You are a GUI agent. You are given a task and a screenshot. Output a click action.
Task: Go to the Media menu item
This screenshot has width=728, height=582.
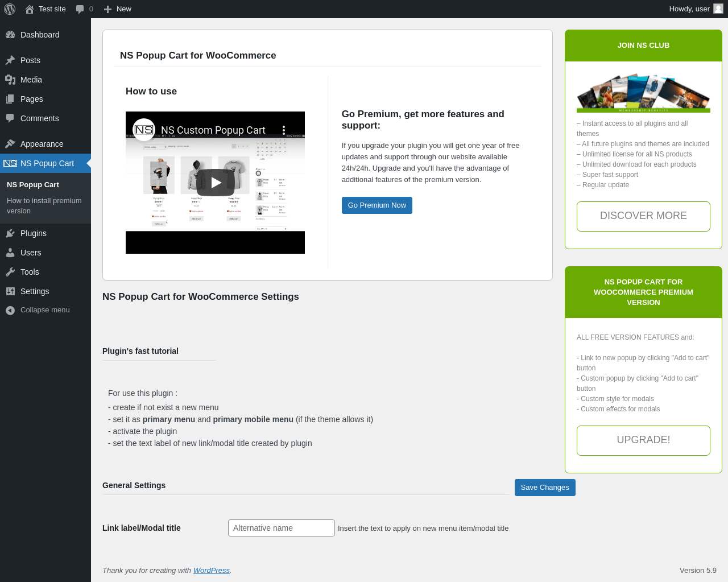45,80
